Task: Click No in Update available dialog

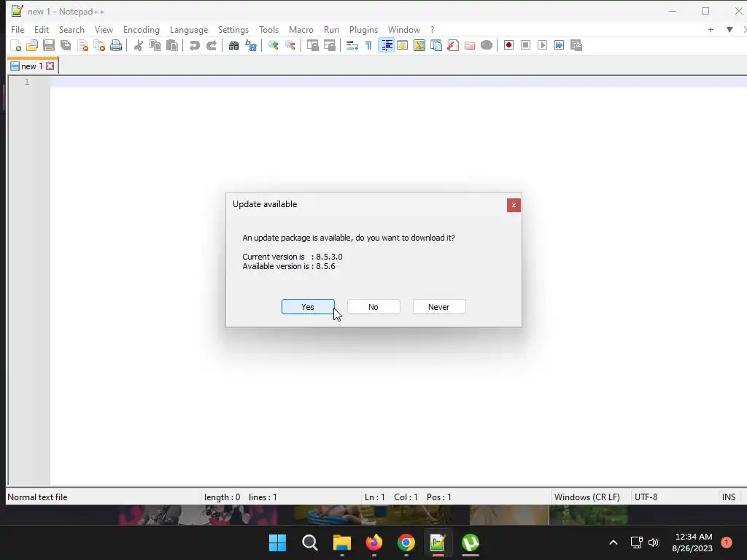Action: click(373, 307)
